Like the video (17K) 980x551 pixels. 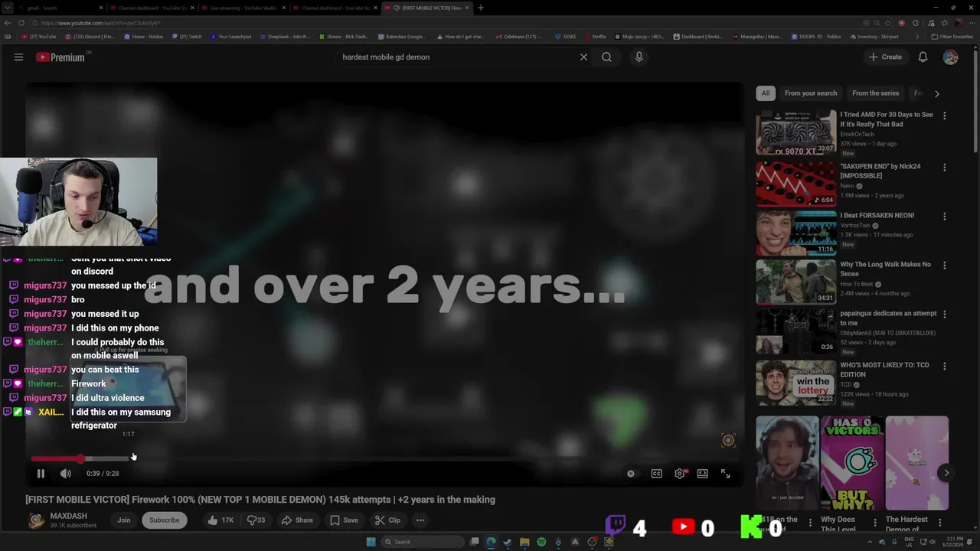coord(220,520)
